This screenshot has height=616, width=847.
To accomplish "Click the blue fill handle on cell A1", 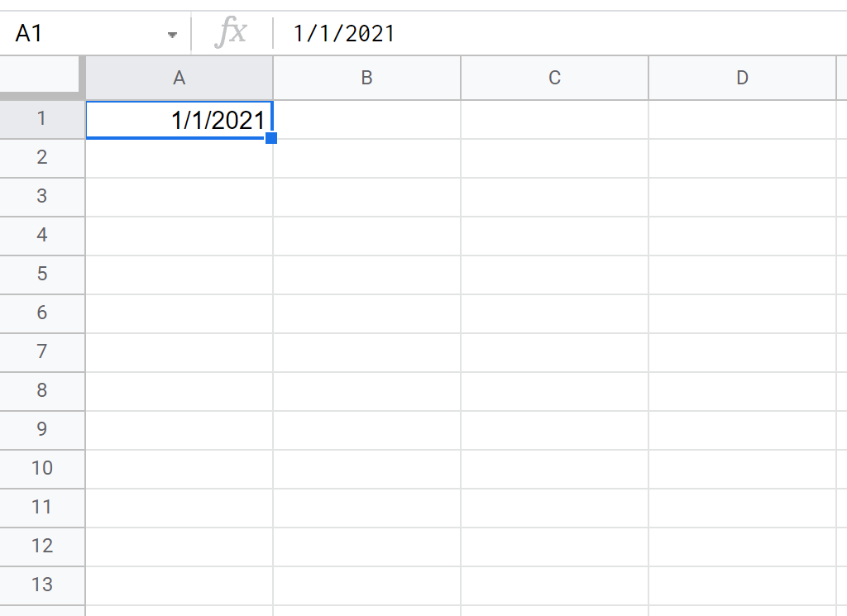I will coord(271,138).
